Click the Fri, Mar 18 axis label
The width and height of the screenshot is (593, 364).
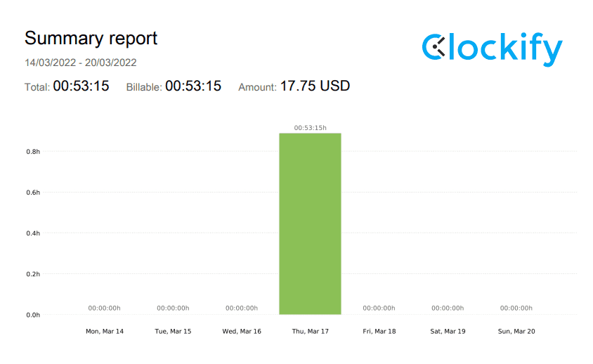[x=379, y=331]
